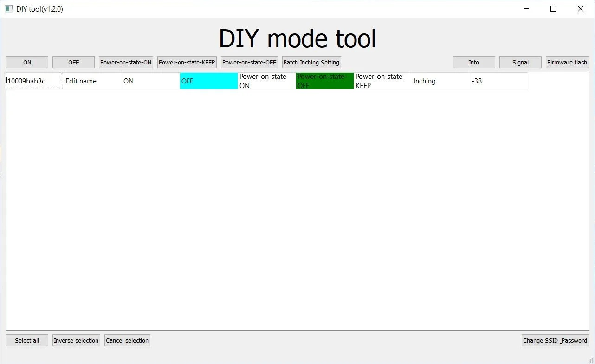The width and height of the screenshot is (595, 364).
Task: Turn device ON via row ON cell
Action: (151, 81)
